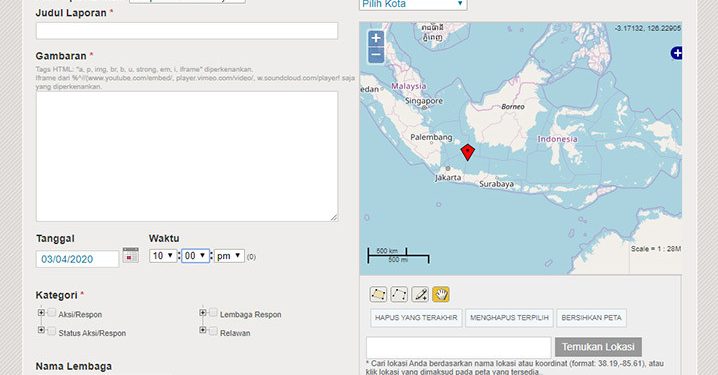This screenshot has height=375, width=718.
Task: Click the Jakarta label on the map
Action: point(448,178)
